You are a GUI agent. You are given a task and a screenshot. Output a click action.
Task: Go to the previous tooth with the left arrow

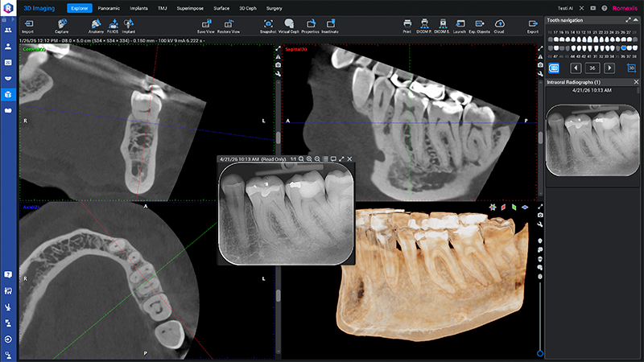(x=576, y=68)
